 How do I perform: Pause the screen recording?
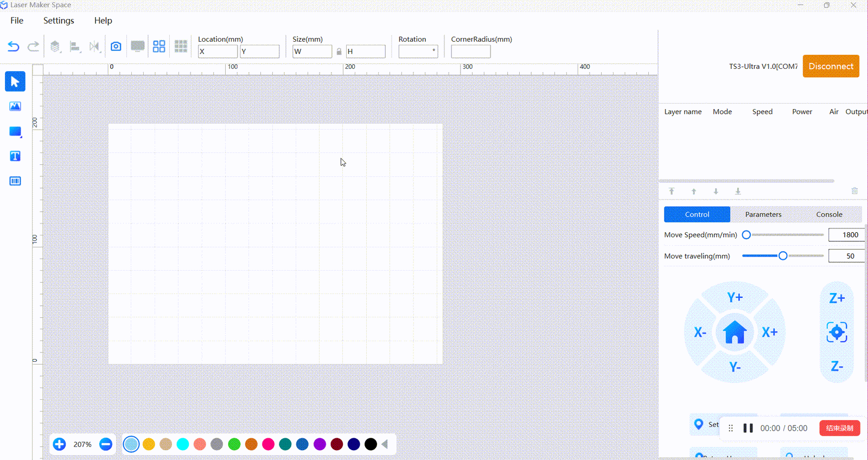[748, 428]
